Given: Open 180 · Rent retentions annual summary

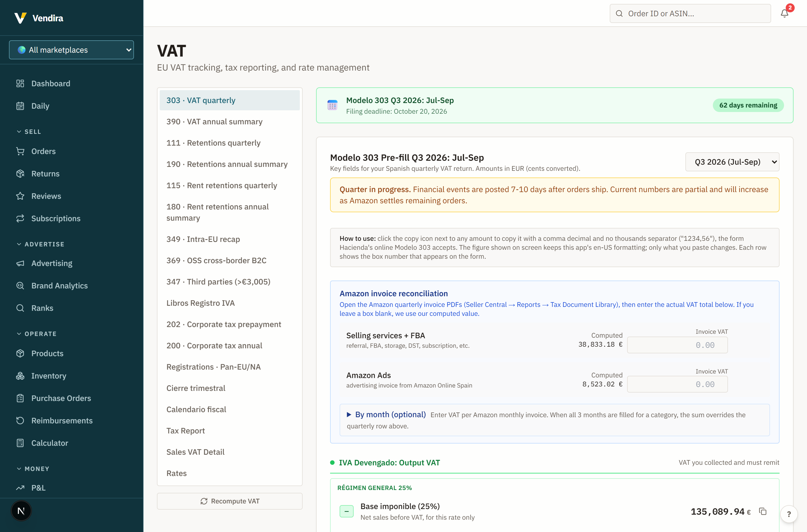Looking at the screenshot, I should [x=230, y=213].
